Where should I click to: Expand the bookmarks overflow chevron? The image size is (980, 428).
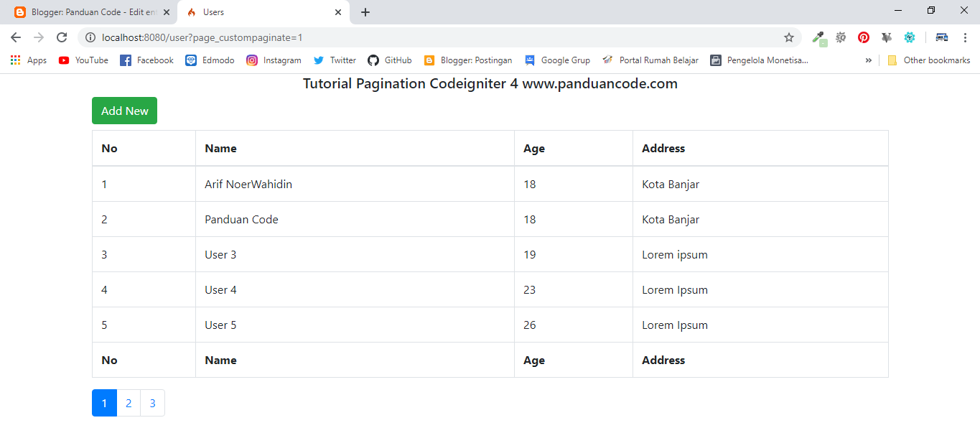[x=869, y=60]
